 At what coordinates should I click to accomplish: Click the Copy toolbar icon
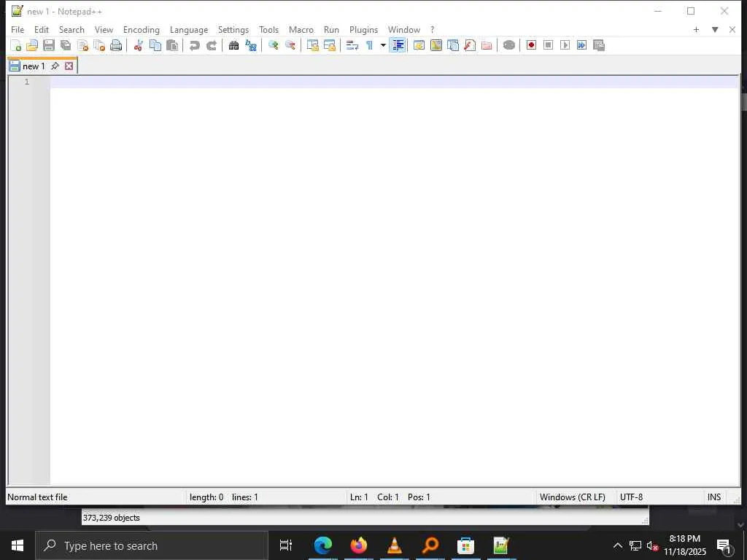pyautogui.click(x=155, y=45)
